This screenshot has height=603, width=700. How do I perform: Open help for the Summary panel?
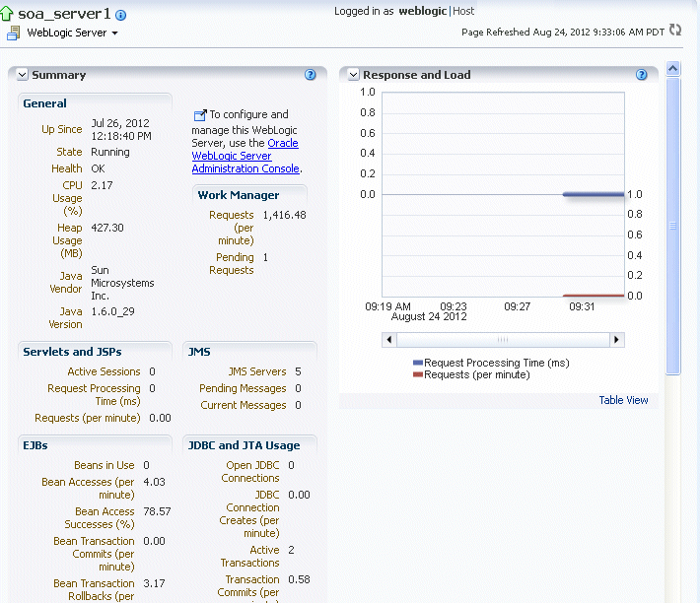click(x=311, y=75)
